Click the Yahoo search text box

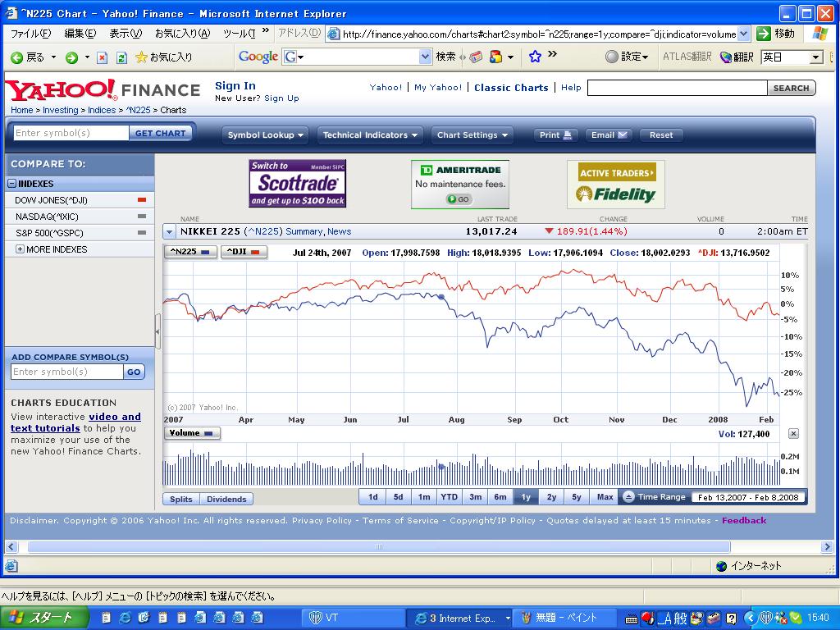(x=677, y=88)
